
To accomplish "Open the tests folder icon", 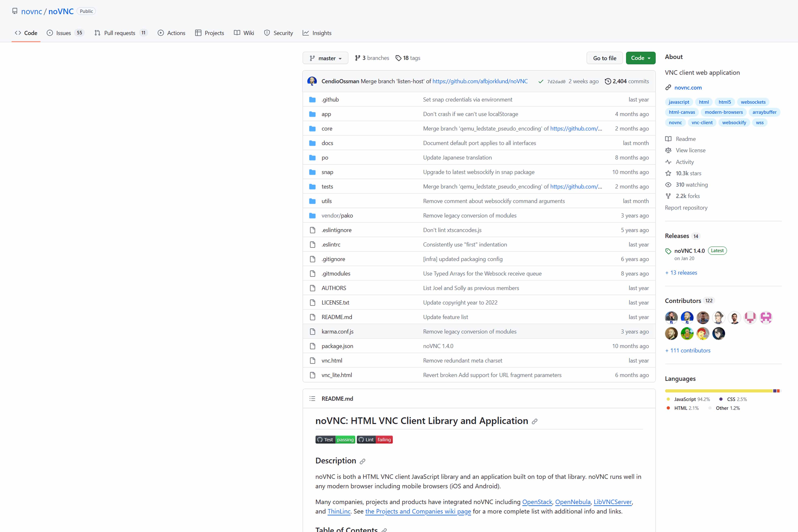I will [x=312, y=187].
